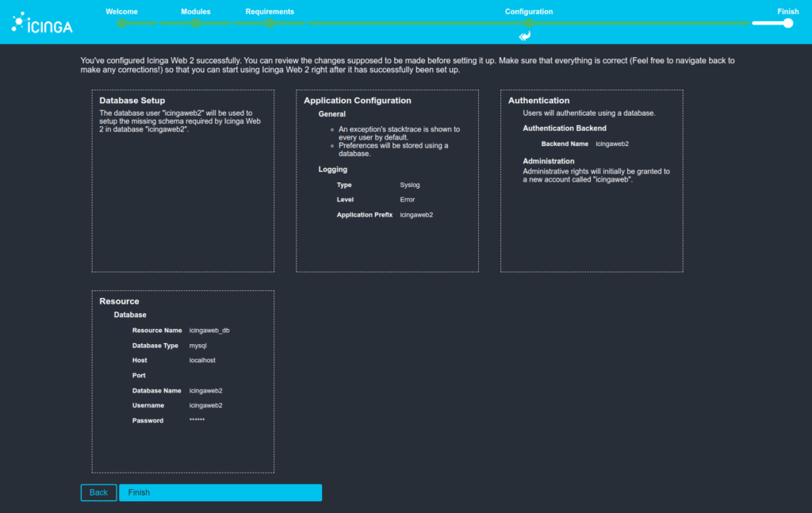The height and width of the screenshot is (513, 812).
Task: Click the Authentication Backend subheading
Action: pos(565,128)
